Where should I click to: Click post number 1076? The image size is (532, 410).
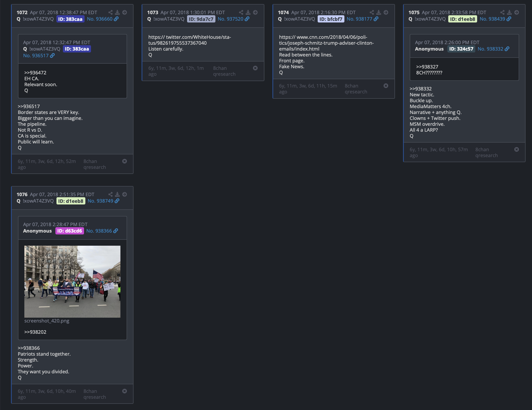click(22, 194)
